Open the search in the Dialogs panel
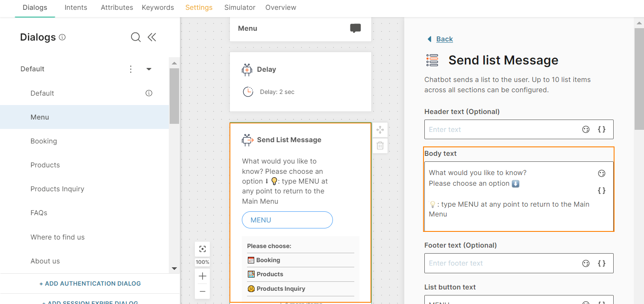 point(135,37)
